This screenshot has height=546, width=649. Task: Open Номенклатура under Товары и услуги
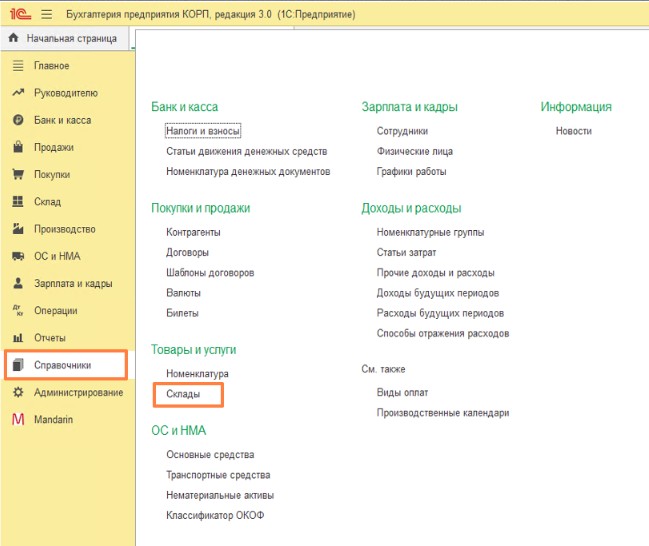197,374
